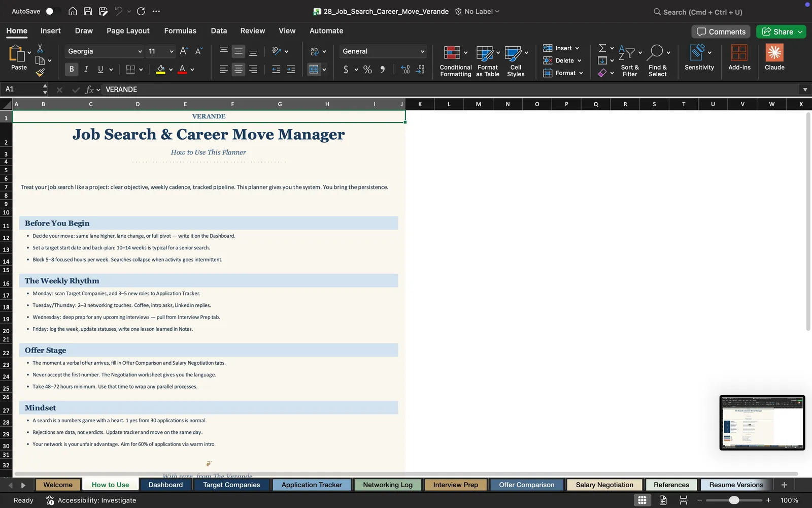Toggle underline formatting

(x=100, y=69)
